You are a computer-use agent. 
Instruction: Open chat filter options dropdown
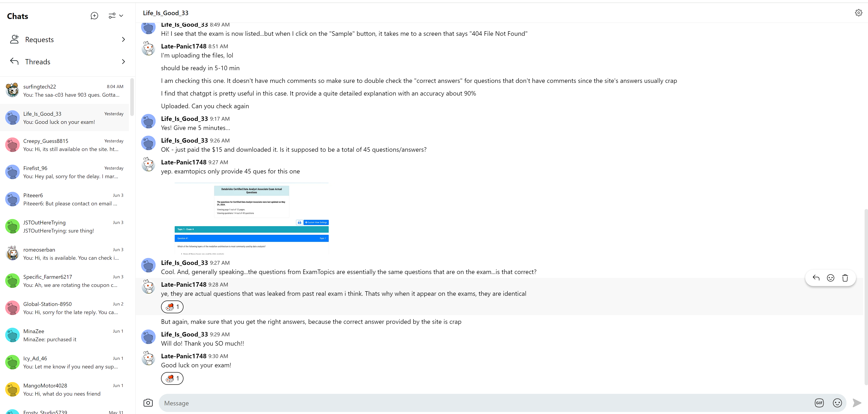pos(116,16)
